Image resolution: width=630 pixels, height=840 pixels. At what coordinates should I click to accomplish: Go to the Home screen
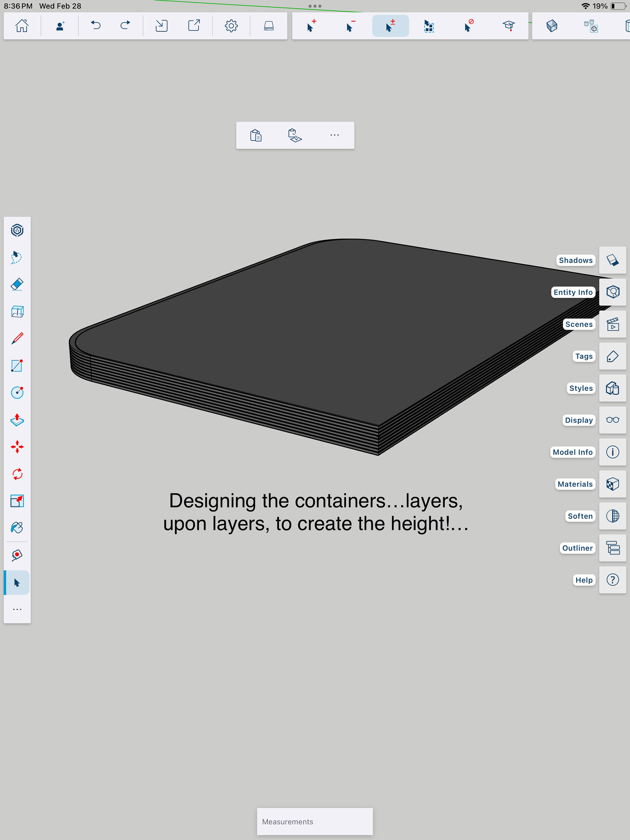(x=22, y=26)
